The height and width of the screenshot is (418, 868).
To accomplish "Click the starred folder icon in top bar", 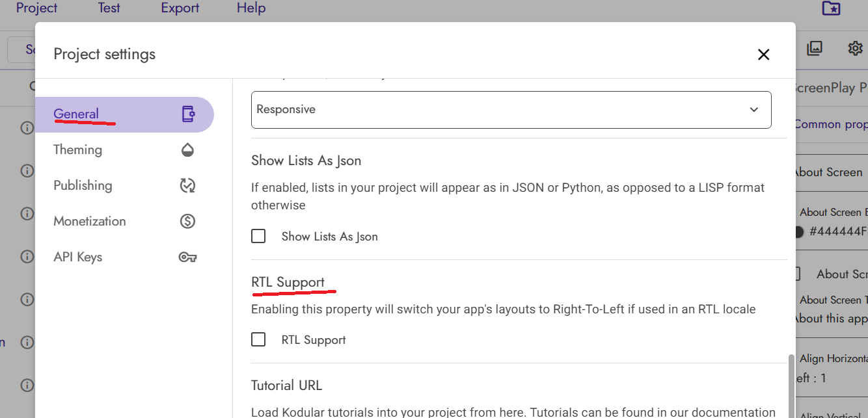I will [x=831, y=8].
